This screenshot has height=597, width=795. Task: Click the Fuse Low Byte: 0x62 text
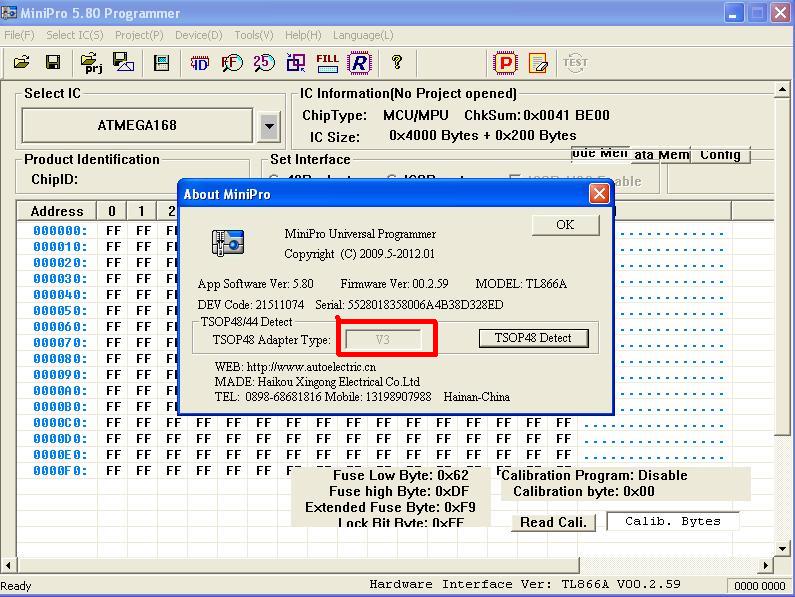[x=401, y=475]
